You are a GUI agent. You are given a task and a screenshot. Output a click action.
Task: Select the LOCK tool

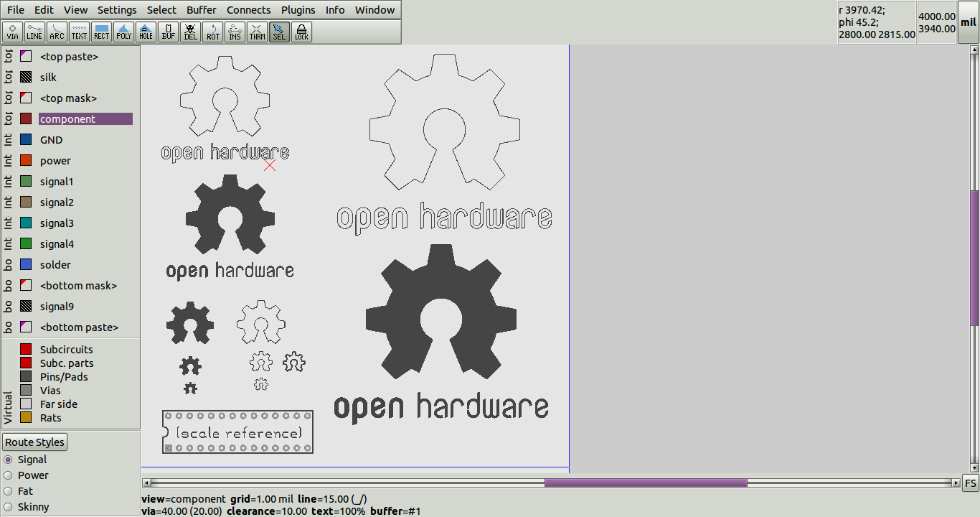click(301, 32)
